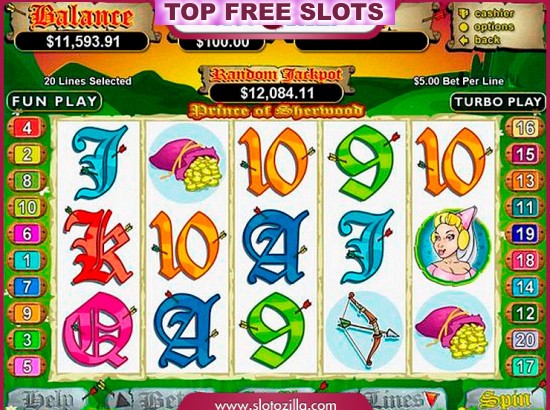Increase bet with the gray up arrow
The image size is (550, 410).
(x=121, y=399)
